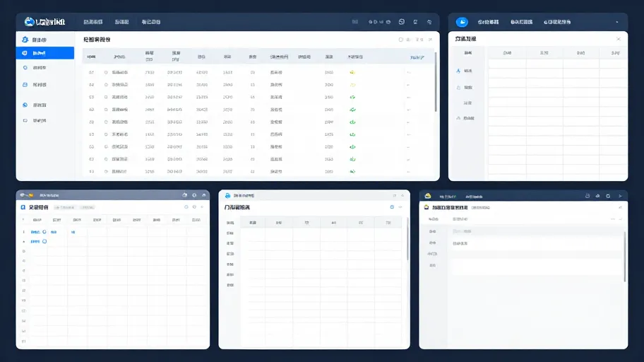This screenshot has height=362, width=644.
Task: Select the third sidebar item with the circle icon
Action: [45, 67]
